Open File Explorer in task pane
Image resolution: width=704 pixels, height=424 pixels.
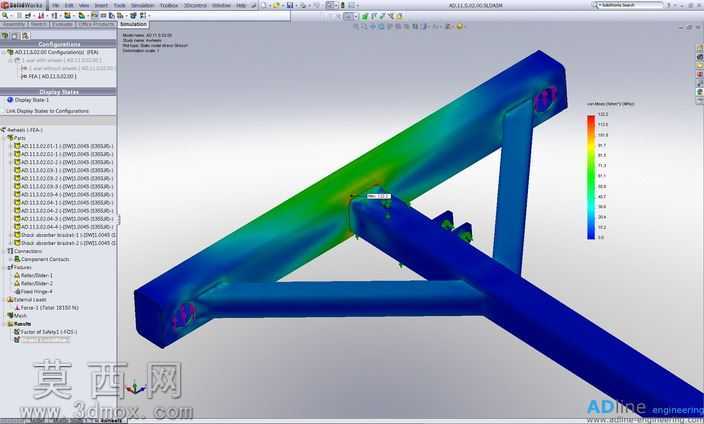[700, 66]
